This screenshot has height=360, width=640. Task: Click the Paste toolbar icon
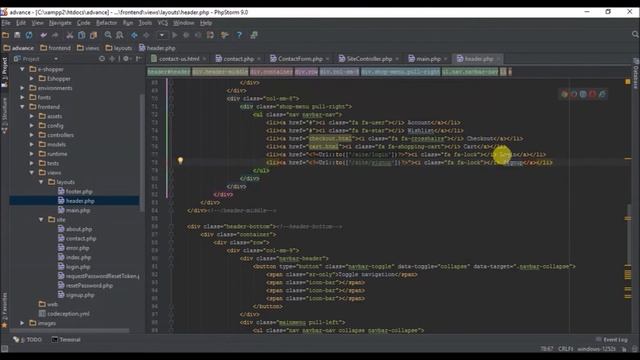[93, 35]
